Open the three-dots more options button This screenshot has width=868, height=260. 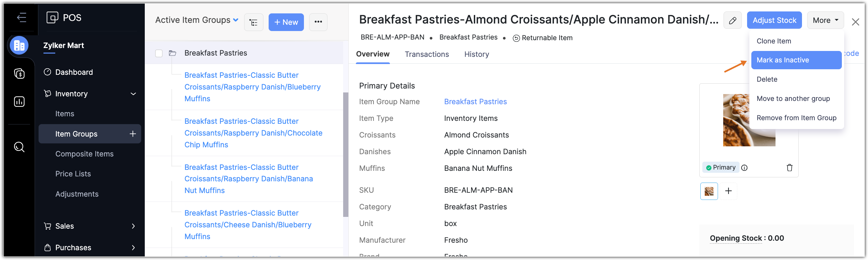pyautogui.click(x=318, y=22)
